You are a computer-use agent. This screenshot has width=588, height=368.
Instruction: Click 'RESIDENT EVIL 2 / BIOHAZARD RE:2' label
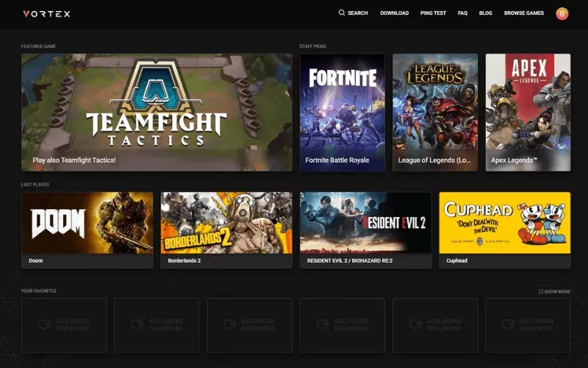pos(350,261)
